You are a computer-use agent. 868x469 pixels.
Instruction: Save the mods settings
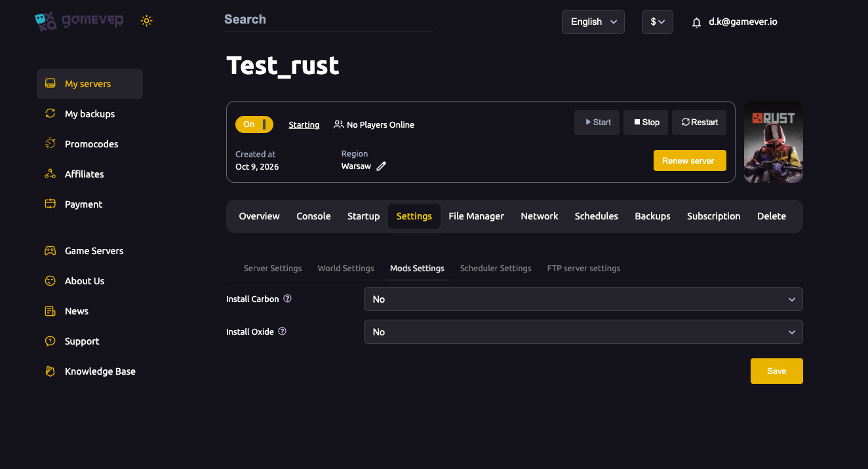coord(777,371)
